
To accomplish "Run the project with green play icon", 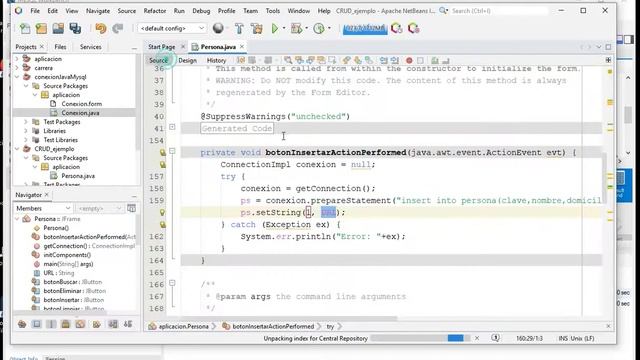I will [275, 28].
